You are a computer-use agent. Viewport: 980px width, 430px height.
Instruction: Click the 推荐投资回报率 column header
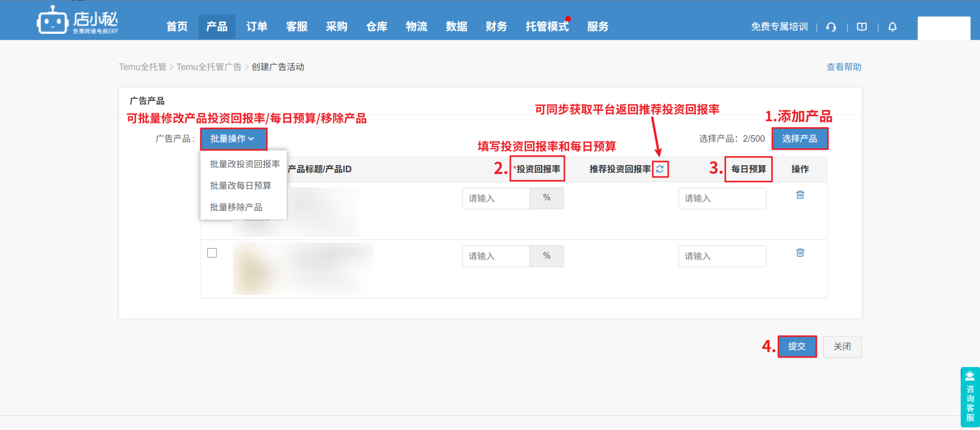click(x=620, y=169)
